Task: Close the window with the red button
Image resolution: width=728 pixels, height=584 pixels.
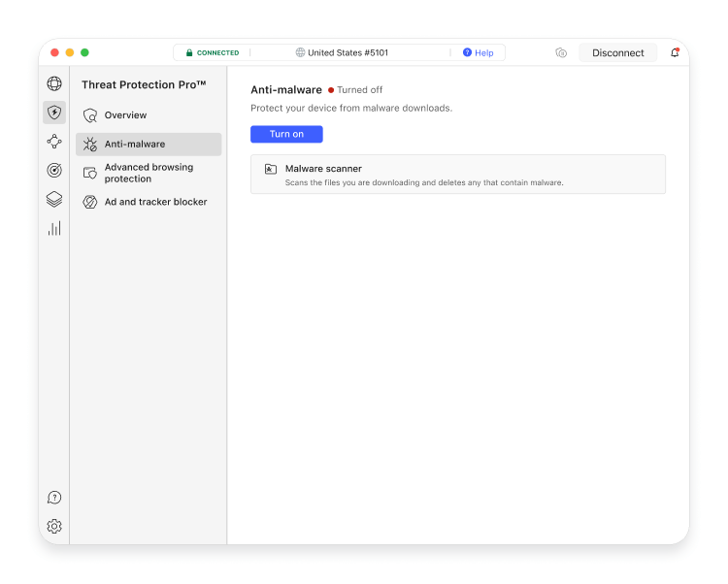Action: point(54,52)
